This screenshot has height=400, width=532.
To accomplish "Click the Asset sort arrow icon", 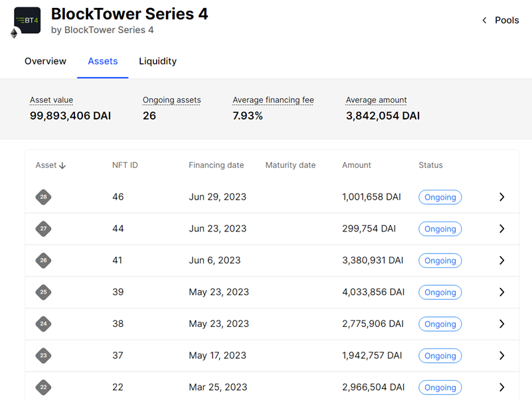I will click(62, 165).
